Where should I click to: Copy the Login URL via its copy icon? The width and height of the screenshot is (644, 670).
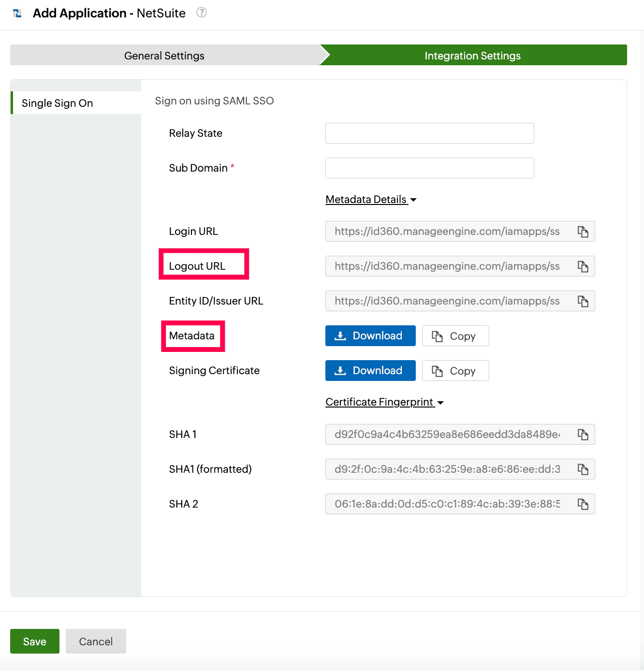[x=583, y=232]
